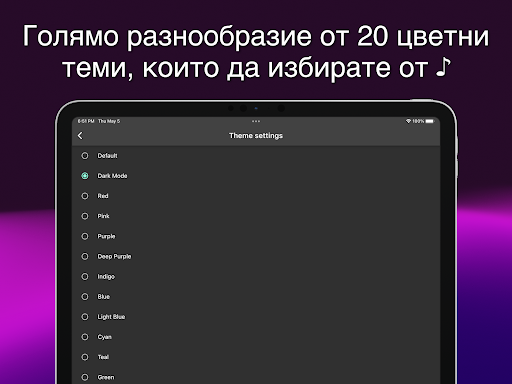Choose the Teal theme radio button
512x384 pixels.
click(x=85, y=357)
